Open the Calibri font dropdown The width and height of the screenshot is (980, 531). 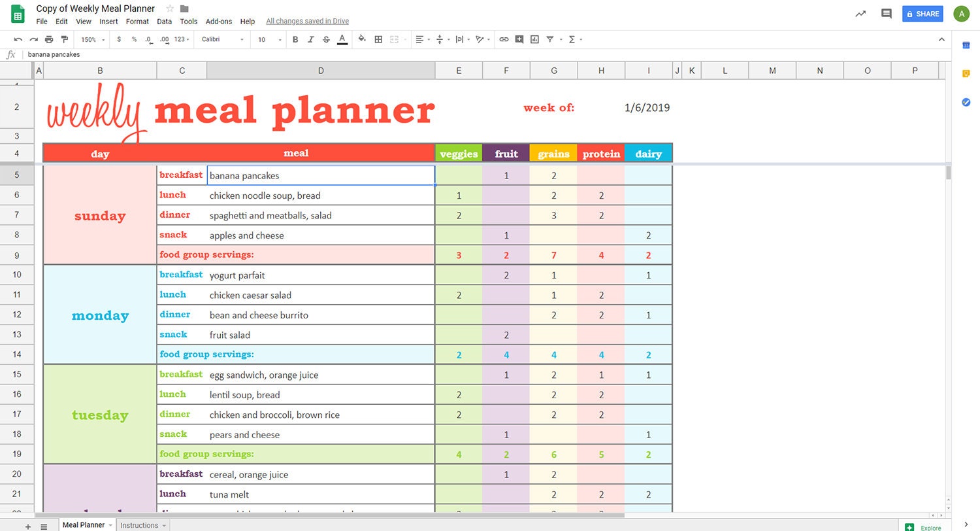coord(221,39)
